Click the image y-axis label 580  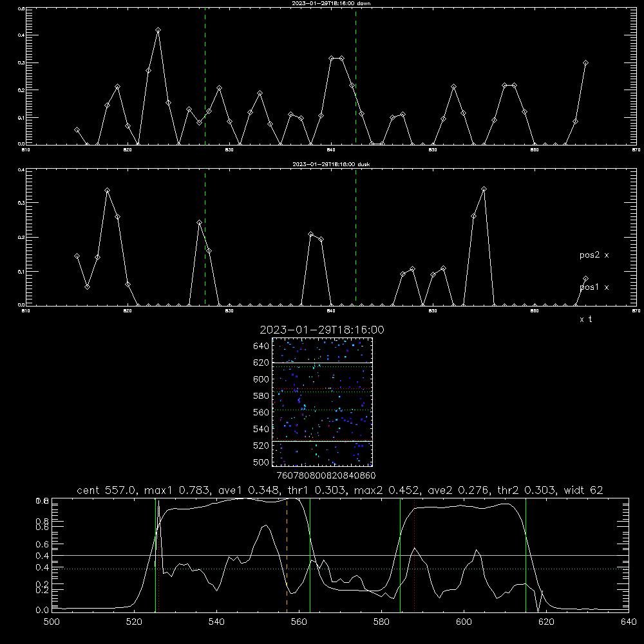(261, 396)
